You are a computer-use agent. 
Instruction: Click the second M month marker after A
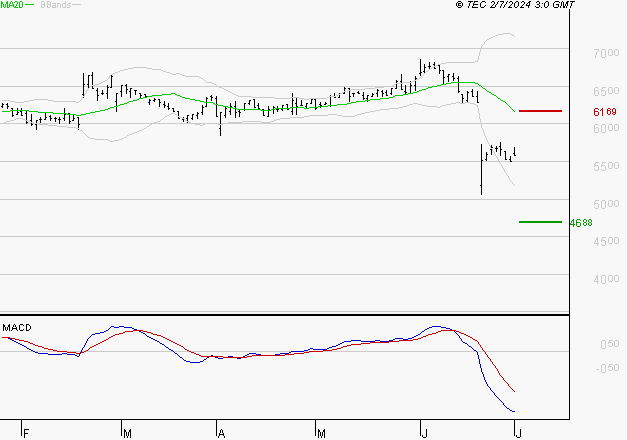pyautogui.click(x=321, y=434)
